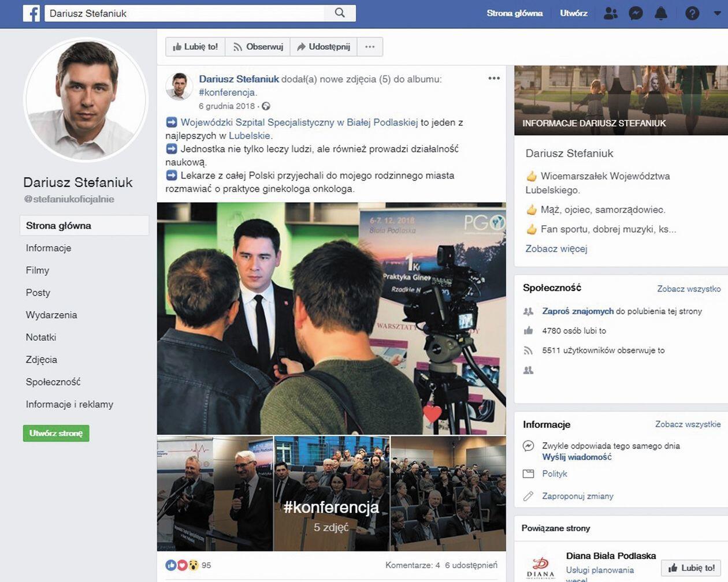Open friend requests icon in top bar
Image resolution: width=728 pixels, height=582 pixels.
[x=610, y=13]
